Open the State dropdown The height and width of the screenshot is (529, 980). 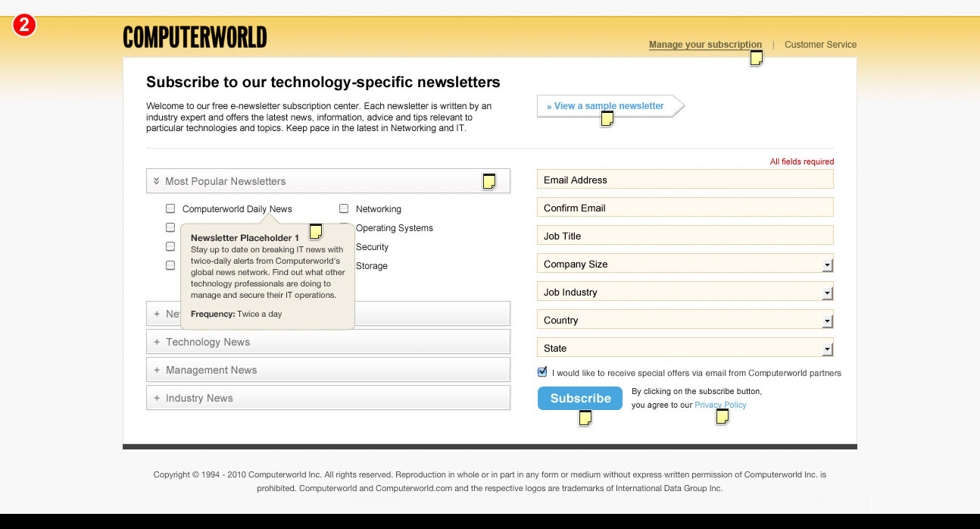pyautogui.click(x=685, y=348)
